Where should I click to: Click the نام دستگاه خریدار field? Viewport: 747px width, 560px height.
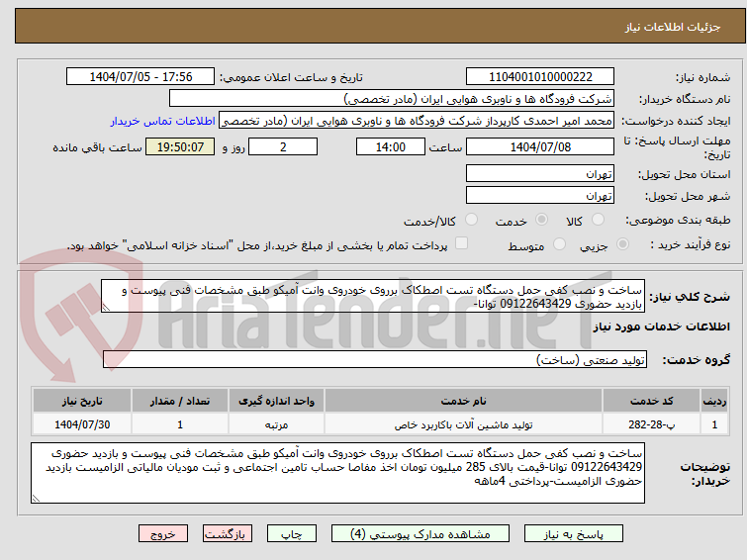(x=391, y=99)
